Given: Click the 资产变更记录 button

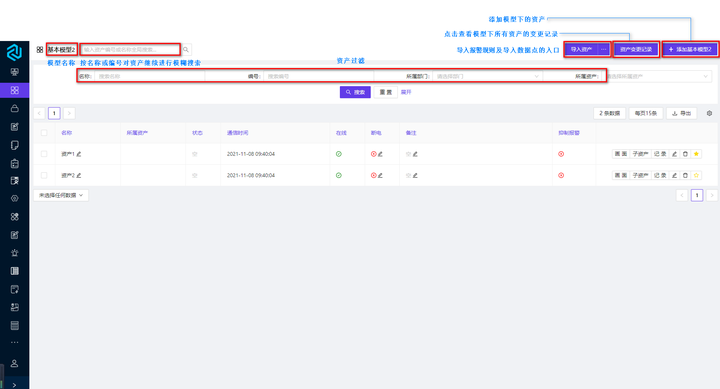Looking at the screenshot, I should click(x=636, y=49).
